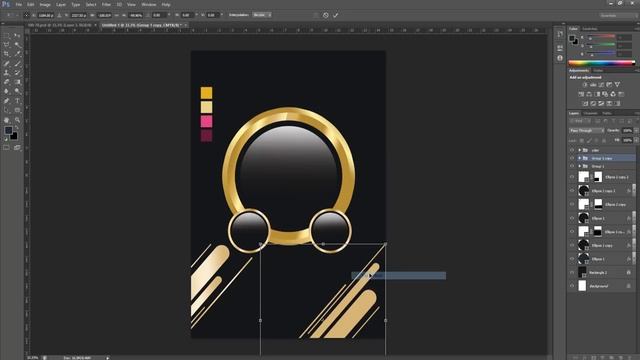Select the Lasso tool
This screenshot has height=360, width=640.
pyautogui.click(x=7, y=45)
